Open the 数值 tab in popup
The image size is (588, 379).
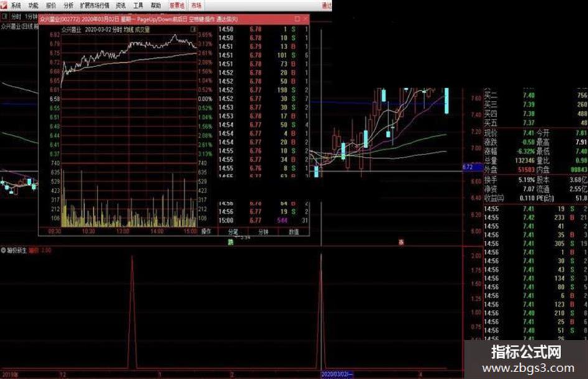294,232
